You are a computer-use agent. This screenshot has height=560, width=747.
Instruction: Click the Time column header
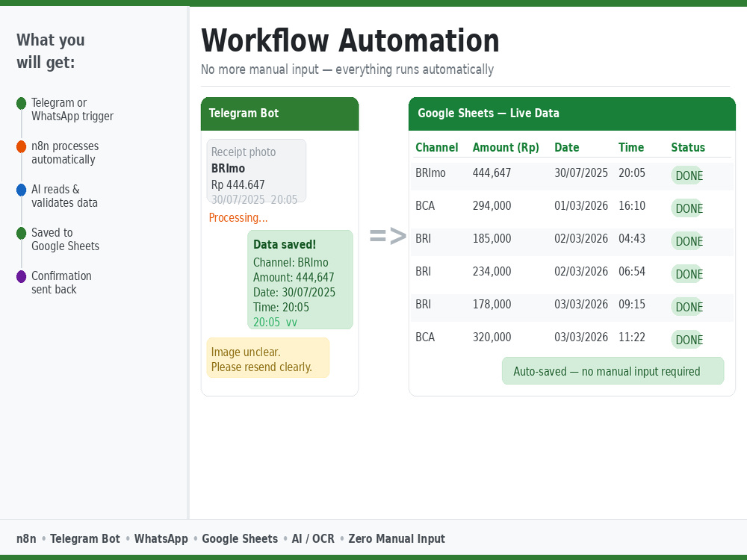(630, 148)
